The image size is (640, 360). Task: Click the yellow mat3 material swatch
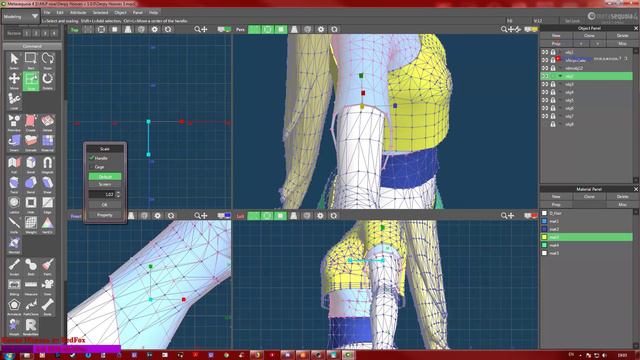[544, 237]
